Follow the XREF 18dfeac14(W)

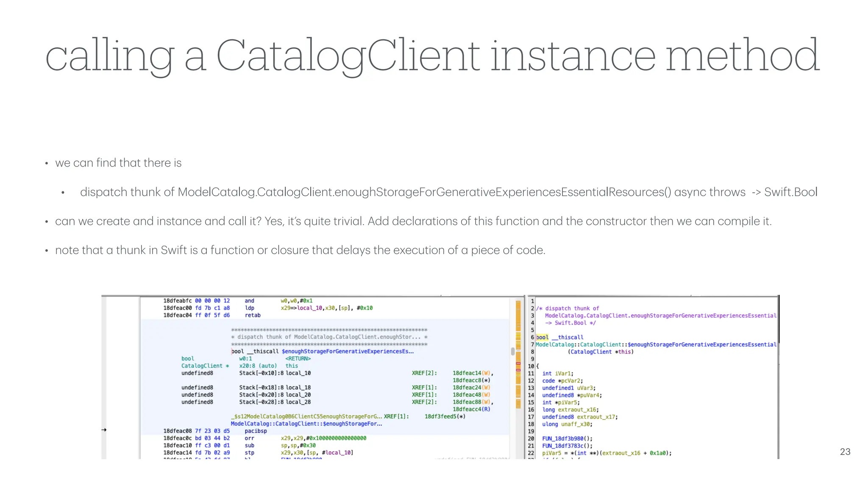coord(472,373)
